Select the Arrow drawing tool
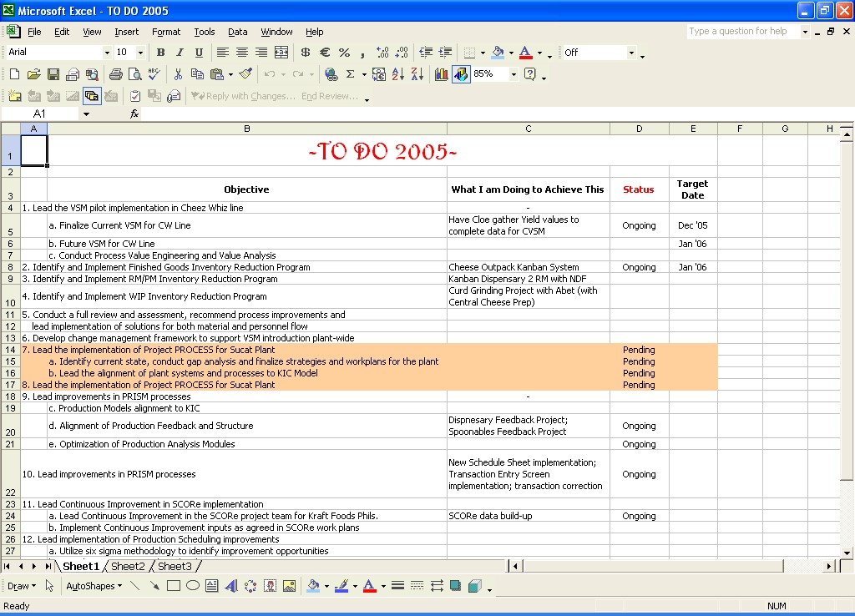The image size is (855, 616). tap(154, 586)
